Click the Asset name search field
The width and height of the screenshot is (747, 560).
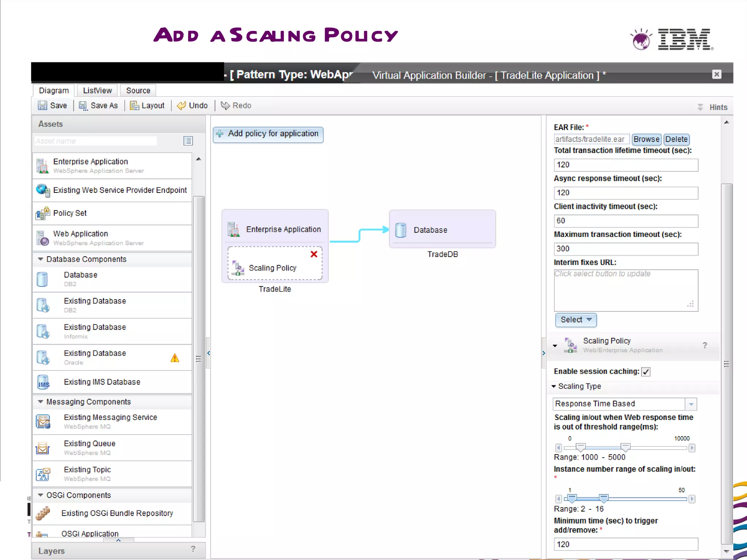pos(96,141)
